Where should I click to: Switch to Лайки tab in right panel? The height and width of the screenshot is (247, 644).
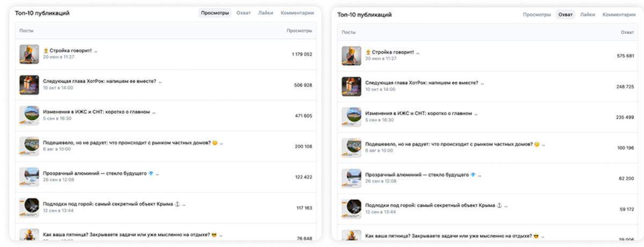[x=587, y=14]
